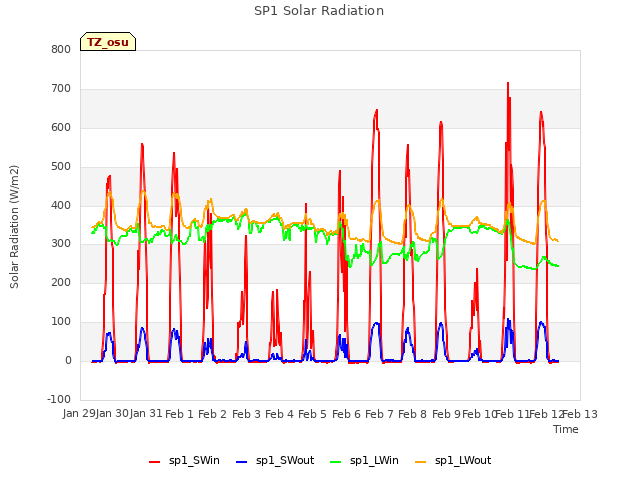The image size is (640, 480).
Task: Click the 300 y-axis tick label
Action: point(61,244)
